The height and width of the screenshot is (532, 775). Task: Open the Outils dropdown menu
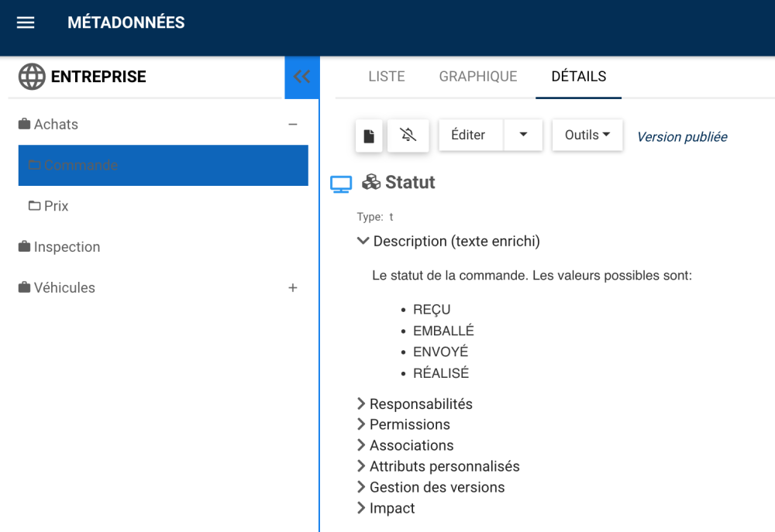point(587,135)
